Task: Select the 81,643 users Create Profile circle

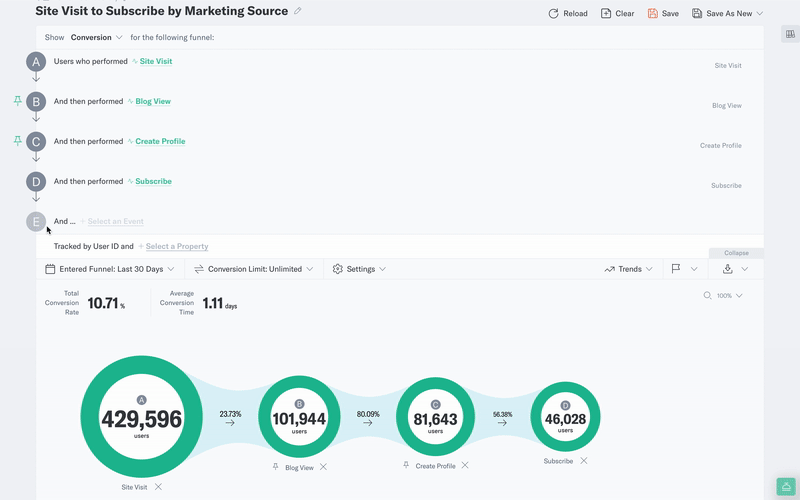Action: pyautogui.click(x=435, y=417)
